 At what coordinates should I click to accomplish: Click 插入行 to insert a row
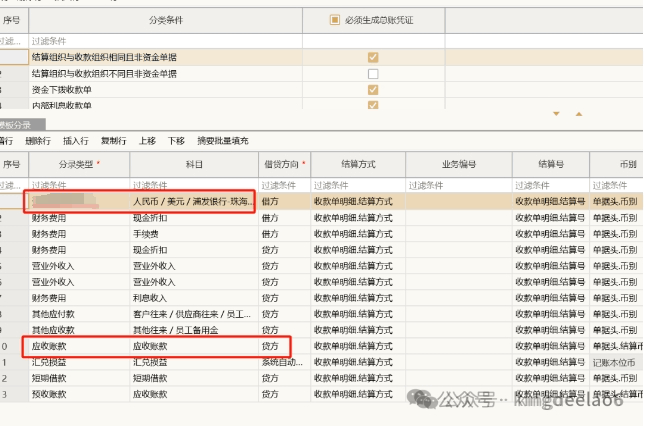tap(76, 141)
